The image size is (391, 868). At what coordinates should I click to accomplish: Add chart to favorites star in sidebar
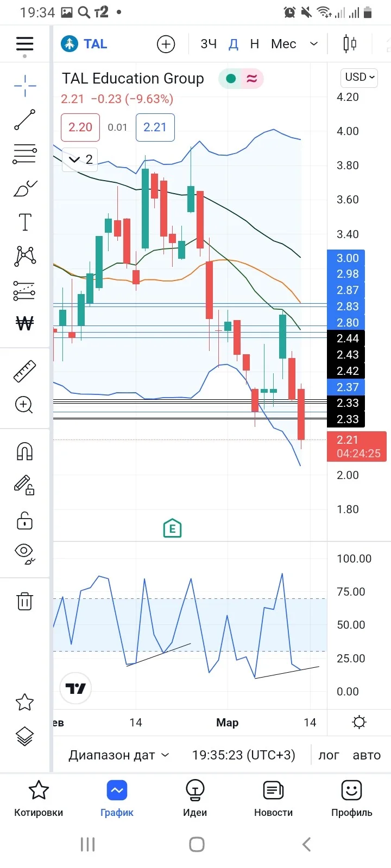(24, 703)
